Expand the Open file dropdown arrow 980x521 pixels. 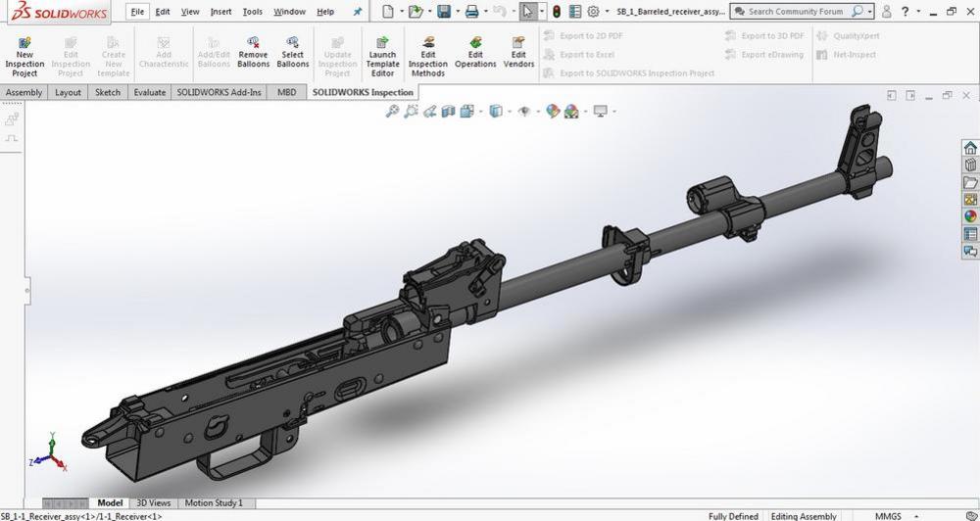click(x=429, y=11)
